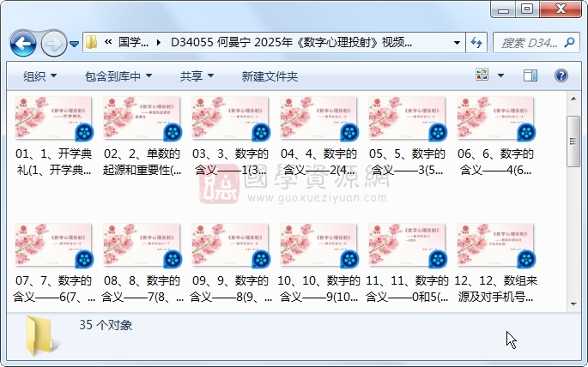
Task: Select video thumbnail 05、5、数字的含义——3
Action: pyautogui.click(x=407, y=118)
